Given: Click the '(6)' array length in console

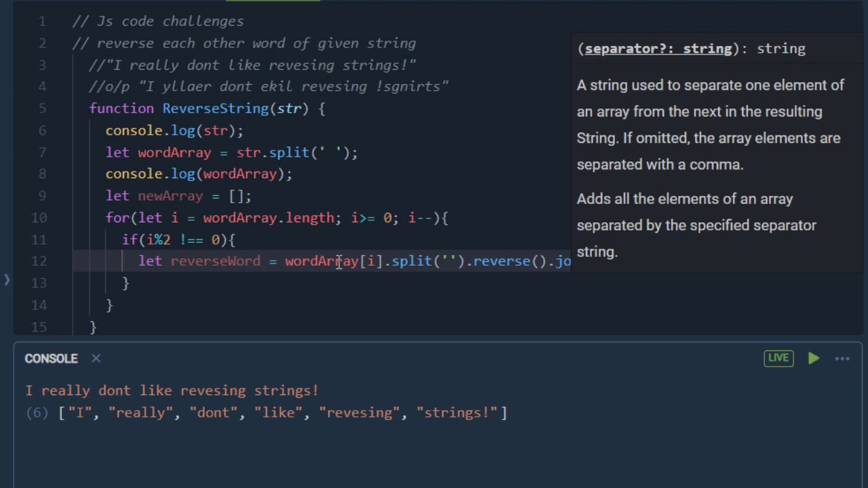Looking at the screenshot, I should coord(37,413).
